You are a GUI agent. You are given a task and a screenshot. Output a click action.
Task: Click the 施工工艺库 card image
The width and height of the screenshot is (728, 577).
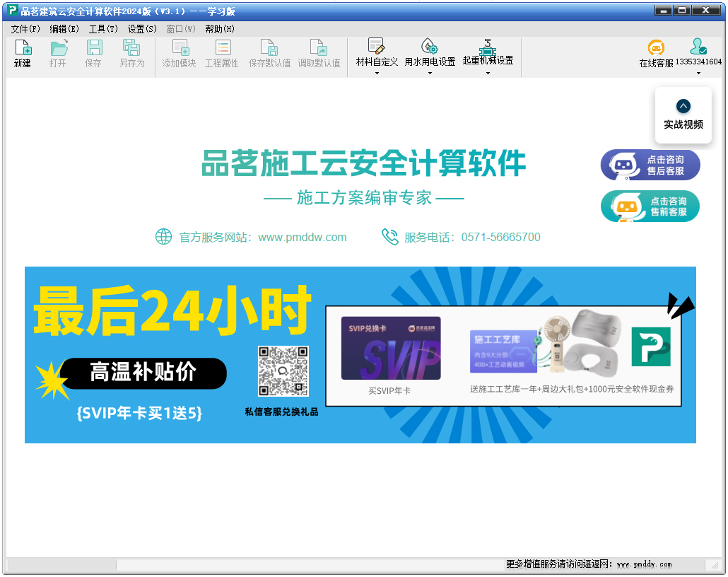tap(503, 351)
